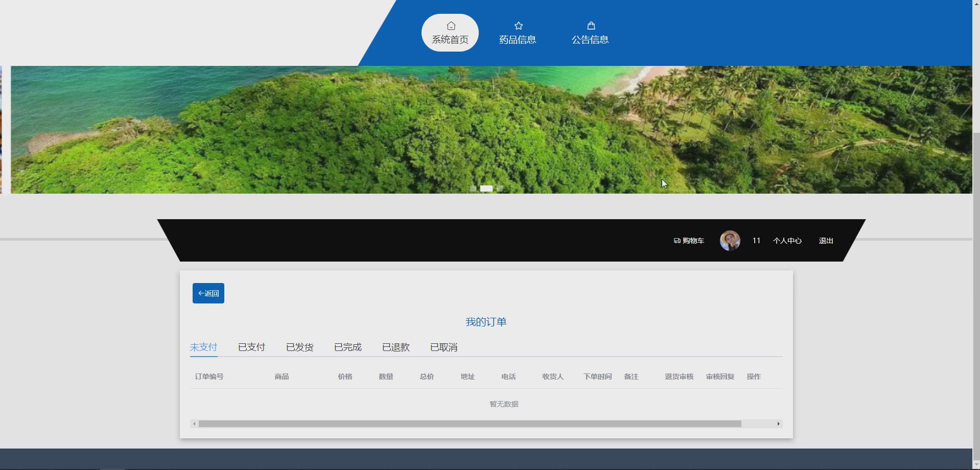This screenshot has width=980, height=470.
Task: Click the 商品 column header
Action: point(282,377)
